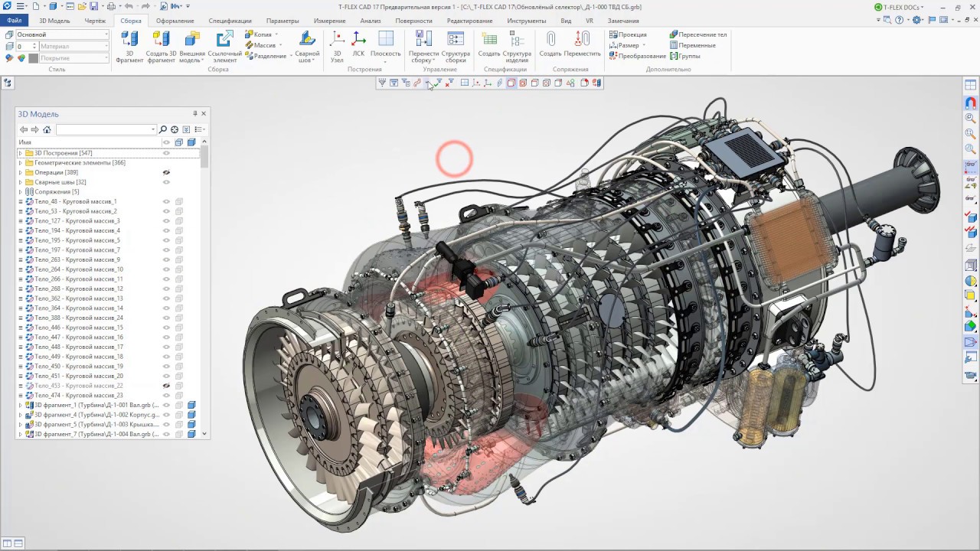
Task: Toggle the eye icon for 3D Построения [547]
Action: [x=168, y=152]
